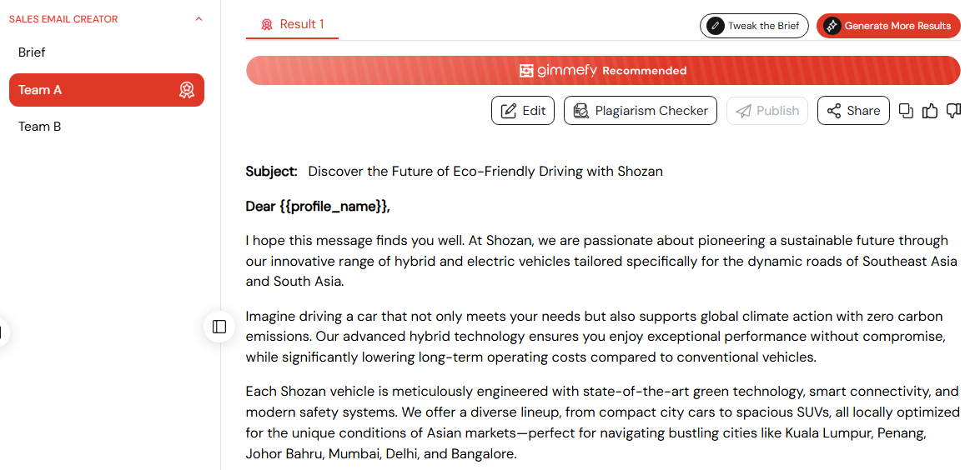980x470 pixels.
Task: Click the pencil icon in Tweak the Brief
Action: click(x=716, y=26)
